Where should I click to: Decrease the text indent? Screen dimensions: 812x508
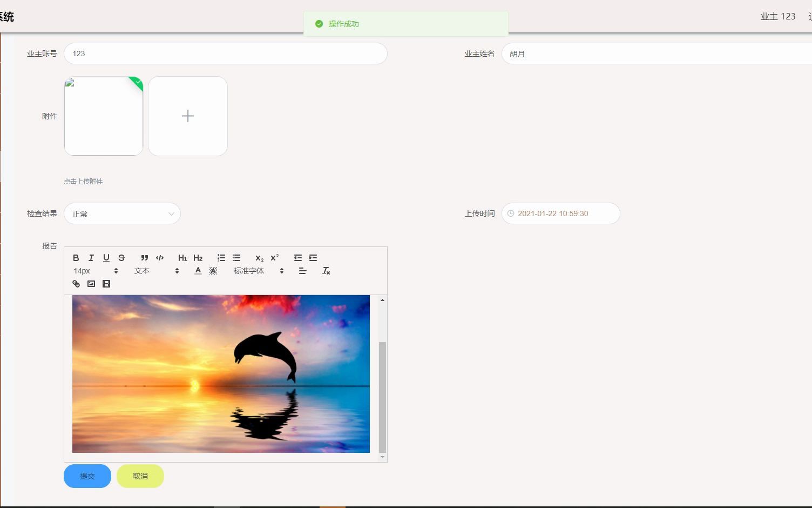298,258
